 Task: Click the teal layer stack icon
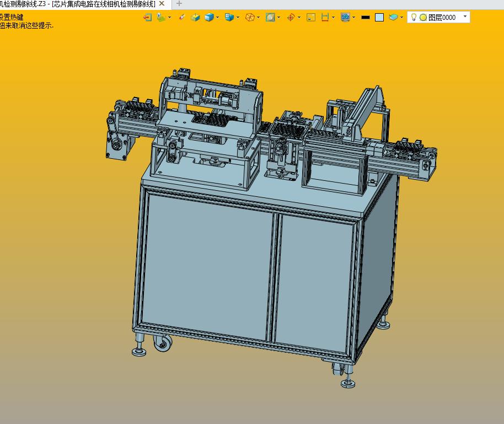pyautogui.click(x=393, y=17)
